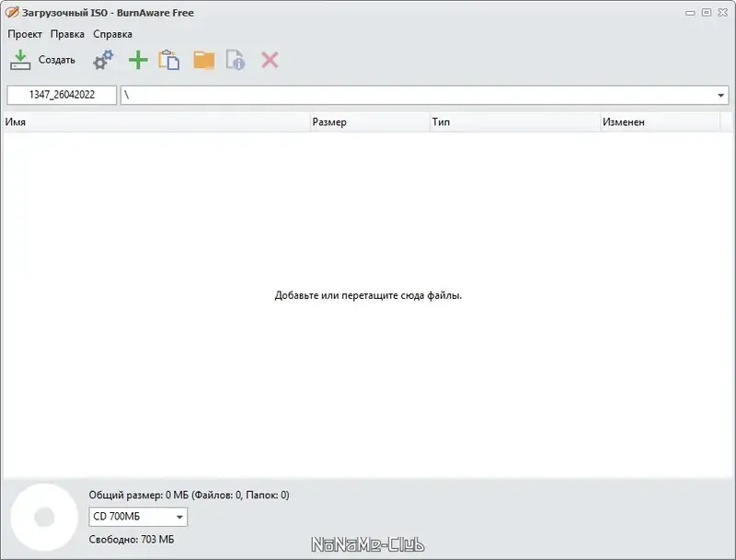Open the CD 700МБ disc size dropdown
Viewport: 736px width, 560px height.
[x=138, y=517]
